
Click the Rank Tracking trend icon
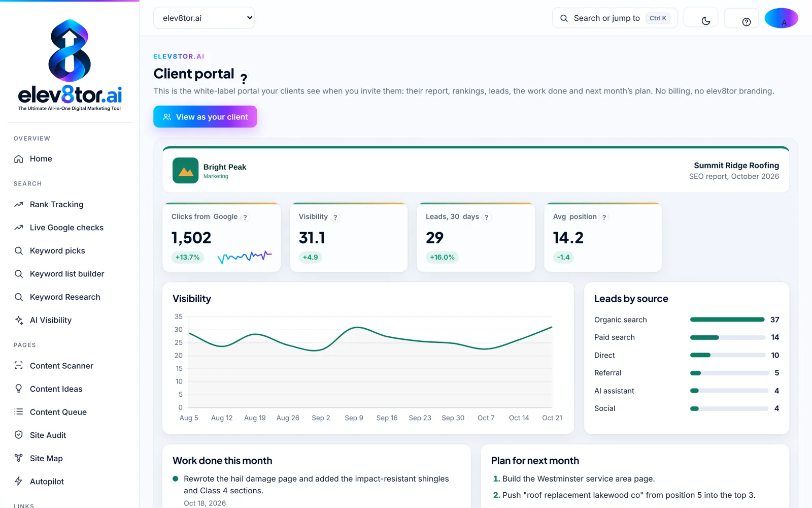[19, 205]
